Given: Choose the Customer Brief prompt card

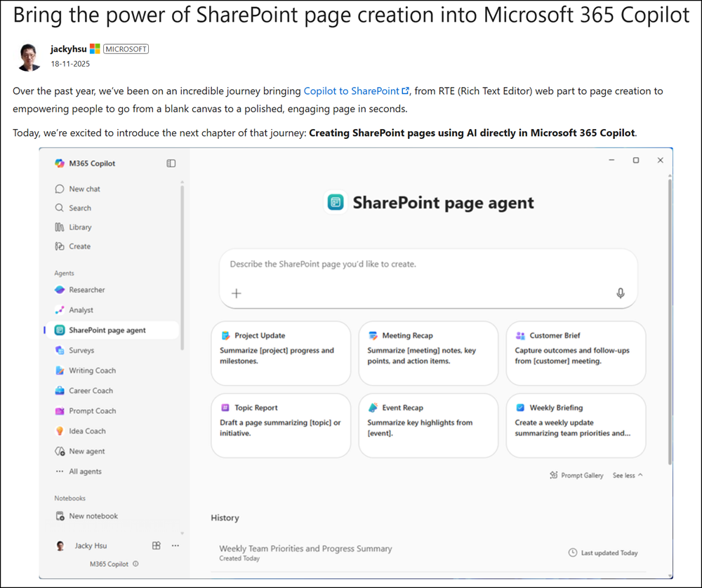Looking at the screenshot, I should point(576,353).
